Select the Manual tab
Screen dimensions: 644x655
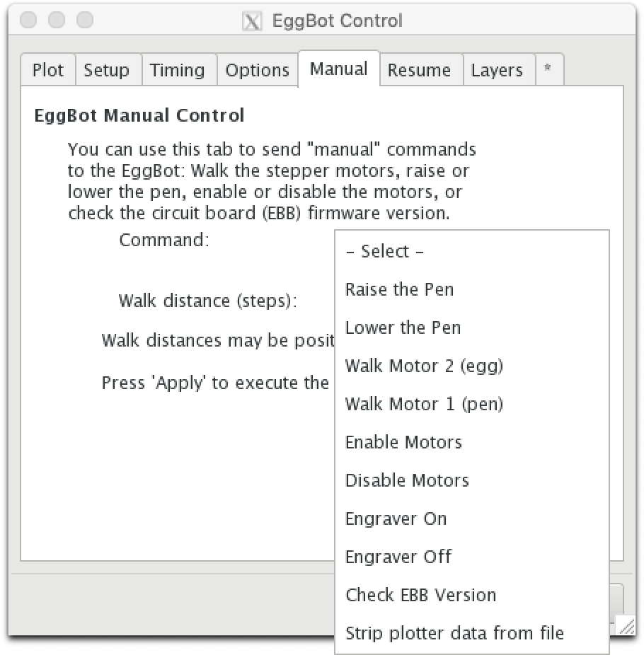tap(338, 69)
